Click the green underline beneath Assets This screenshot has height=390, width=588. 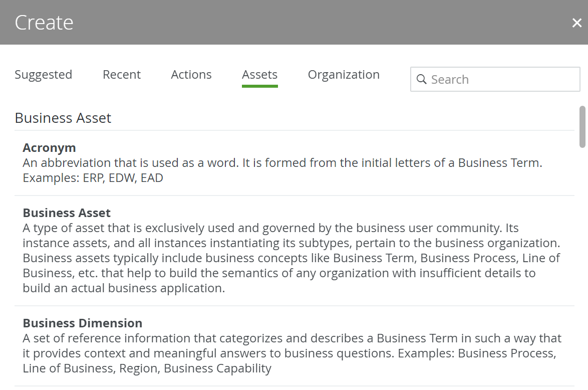pos(259,86)
